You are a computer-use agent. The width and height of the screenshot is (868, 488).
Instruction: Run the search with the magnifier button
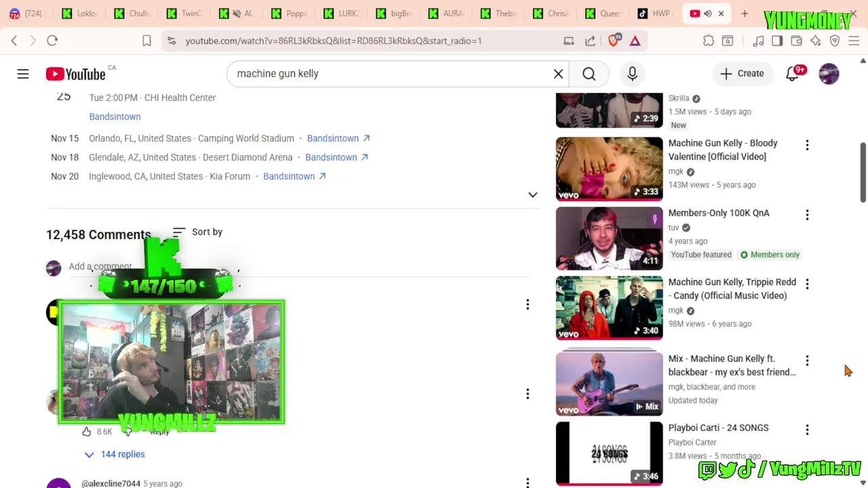click(589, 73)
